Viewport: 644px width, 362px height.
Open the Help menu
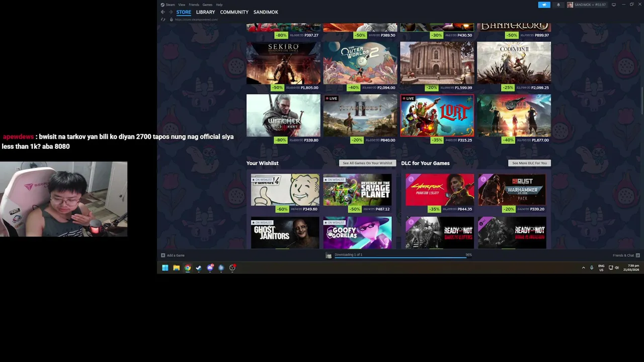219,5
